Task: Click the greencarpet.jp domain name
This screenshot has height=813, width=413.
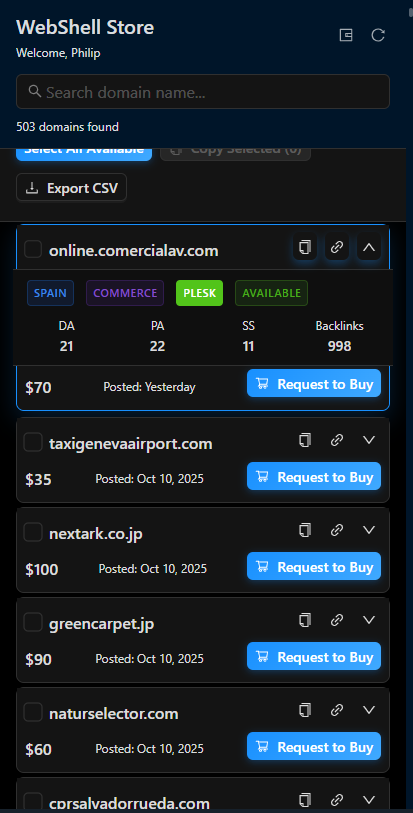Action: point(102,624)
